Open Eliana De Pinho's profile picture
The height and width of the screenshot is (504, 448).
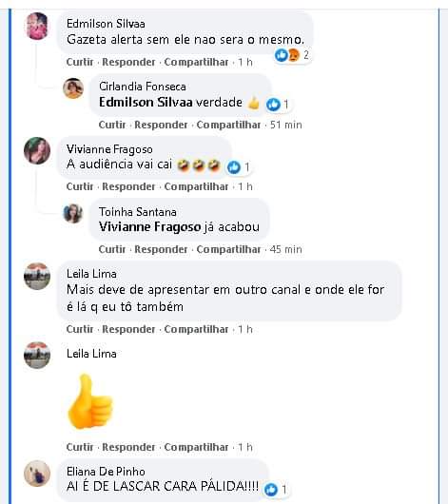[37, 474]
